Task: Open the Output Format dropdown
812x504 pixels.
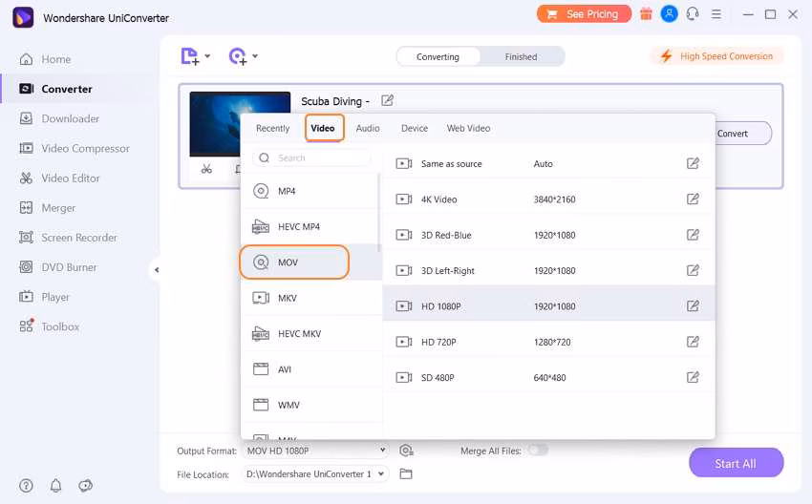Action: (x=316, y=451)
